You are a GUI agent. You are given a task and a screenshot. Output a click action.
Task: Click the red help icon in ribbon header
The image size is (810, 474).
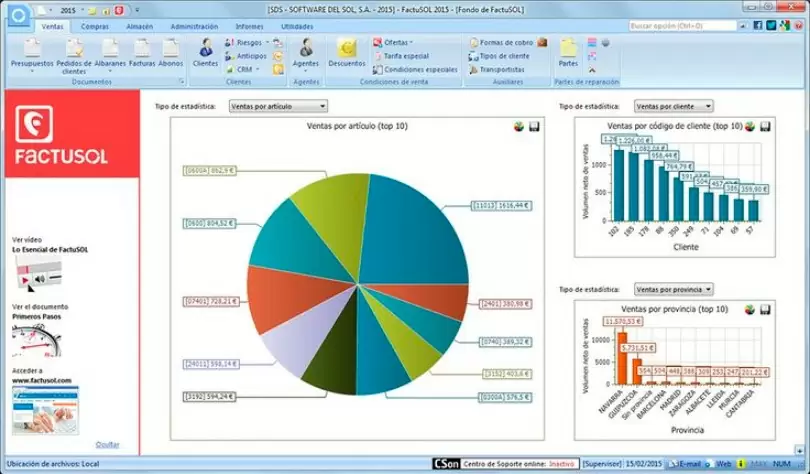(799, 25)
